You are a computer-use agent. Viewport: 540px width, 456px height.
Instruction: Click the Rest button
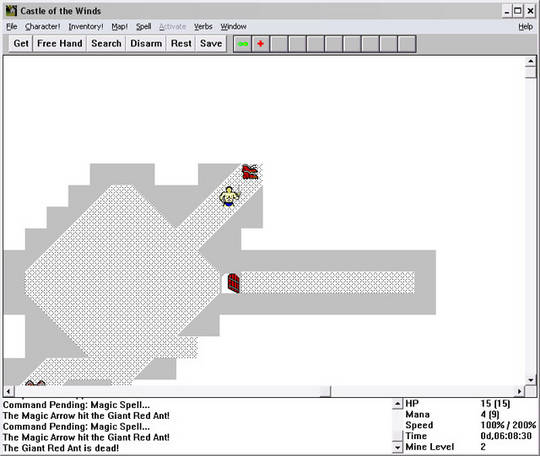coord(181,44)
